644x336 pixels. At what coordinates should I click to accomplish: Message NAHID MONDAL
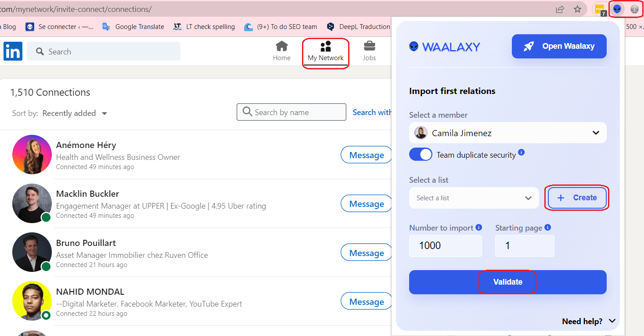pos(366,302)
